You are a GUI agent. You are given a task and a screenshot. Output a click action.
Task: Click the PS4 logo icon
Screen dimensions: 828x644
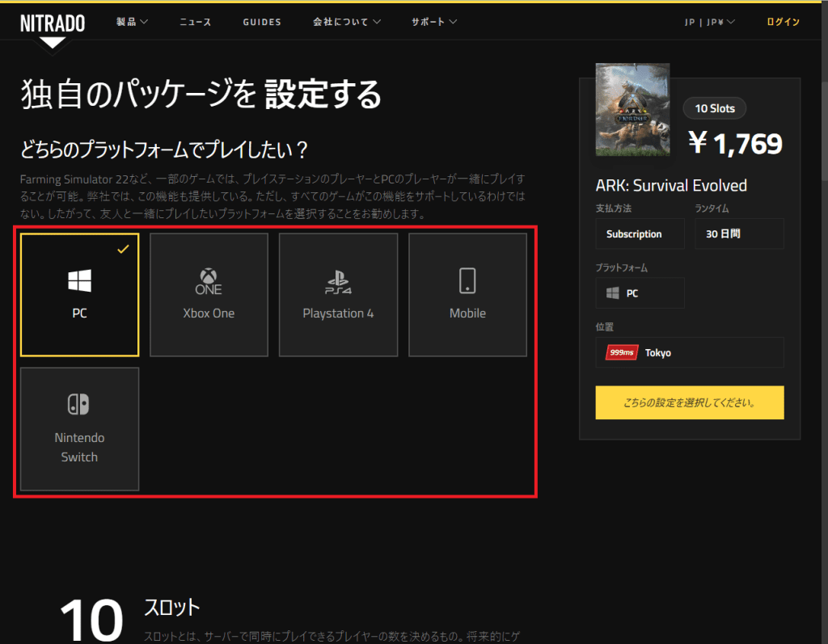tap(338, 283)
